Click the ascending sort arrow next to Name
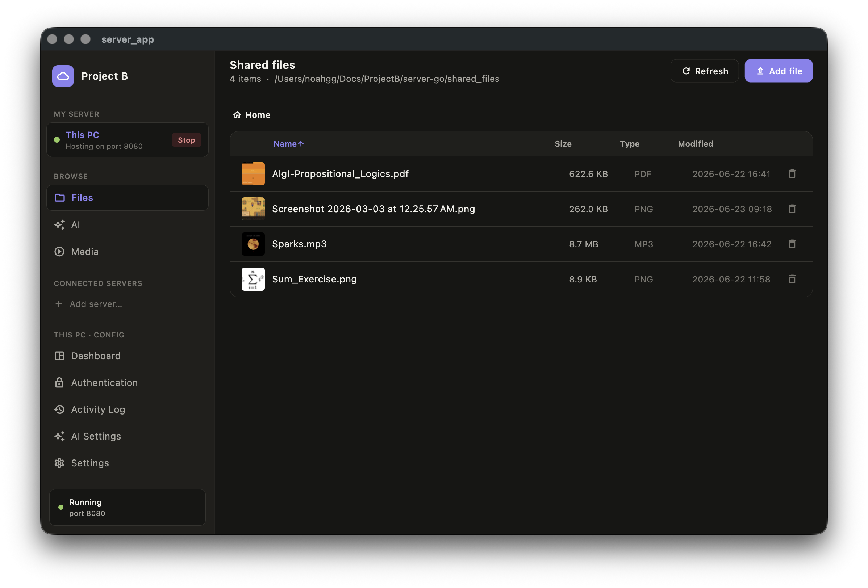The image size is (868, 588). click(301, 144)
